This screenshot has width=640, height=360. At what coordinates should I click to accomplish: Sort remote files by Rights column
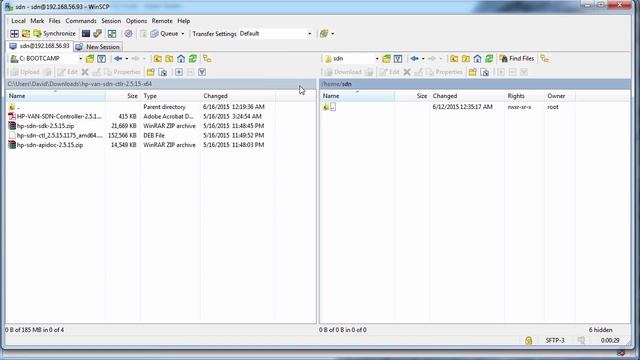tap(524, 96)
